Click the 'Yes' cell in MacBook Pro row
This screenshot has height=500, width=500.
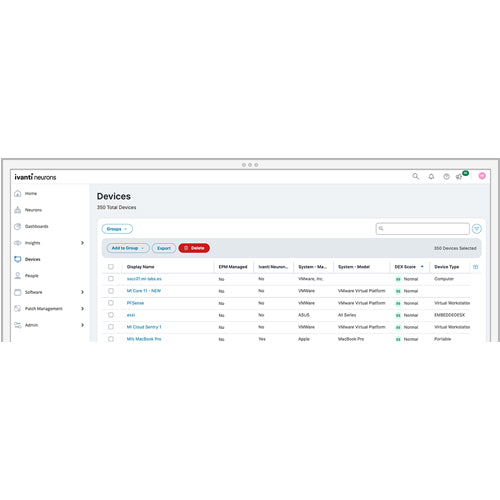262,339
